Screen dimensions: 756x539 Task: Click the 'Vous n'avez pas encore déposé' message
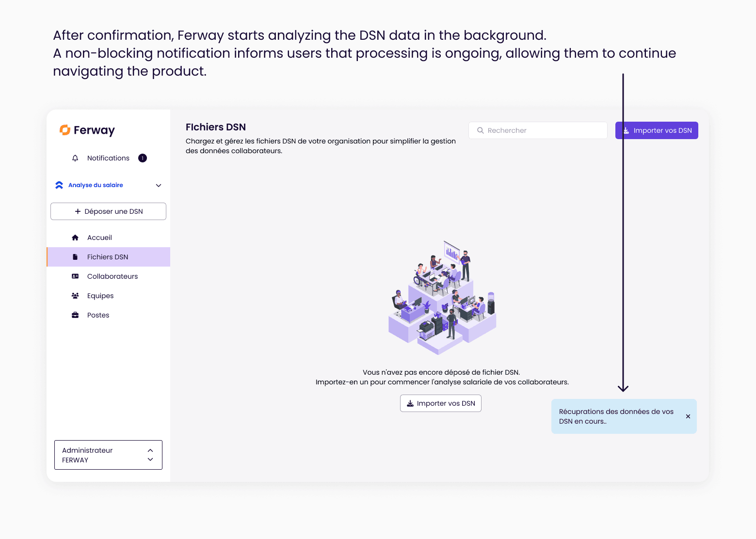click(441, 372)
